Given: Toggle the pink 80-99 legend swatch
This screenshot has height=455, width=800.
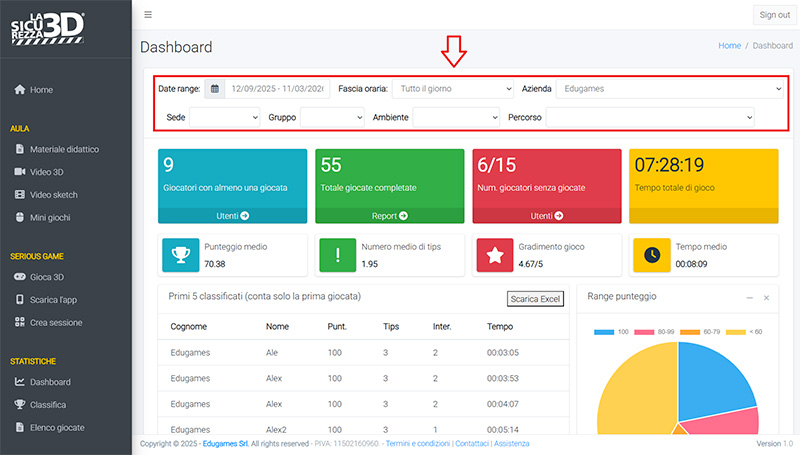Looking at the screenshot, I should tap(644, 332).
